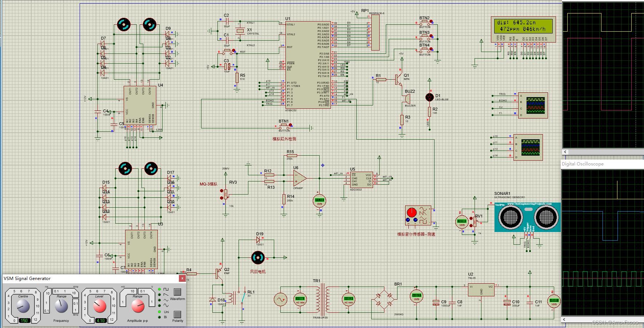This screenshot has height=328, width=644.
Task: Click the voltmeter at the U2 output
Action: tap(554, 301)
